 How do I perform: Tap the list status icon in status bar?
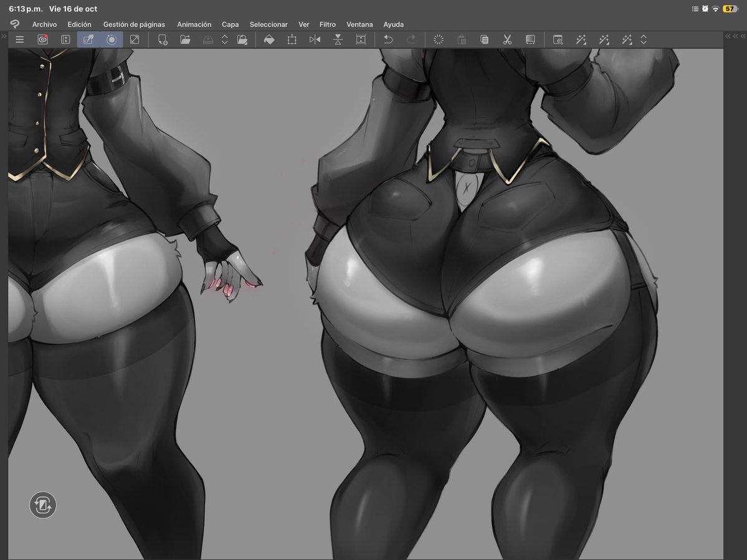tap(695, 9)
